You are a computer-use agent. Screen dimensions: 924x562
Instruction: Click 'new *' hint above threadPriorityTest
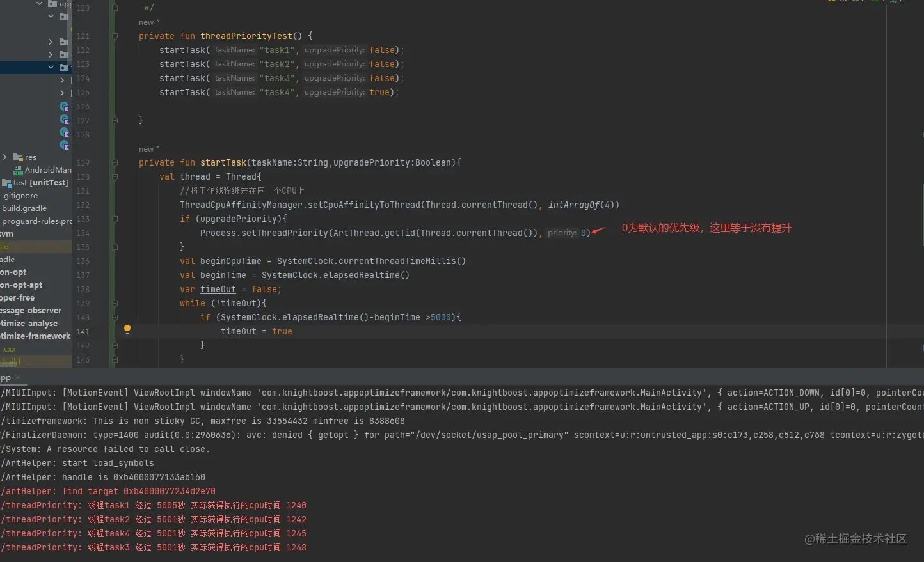pos(149,22)
